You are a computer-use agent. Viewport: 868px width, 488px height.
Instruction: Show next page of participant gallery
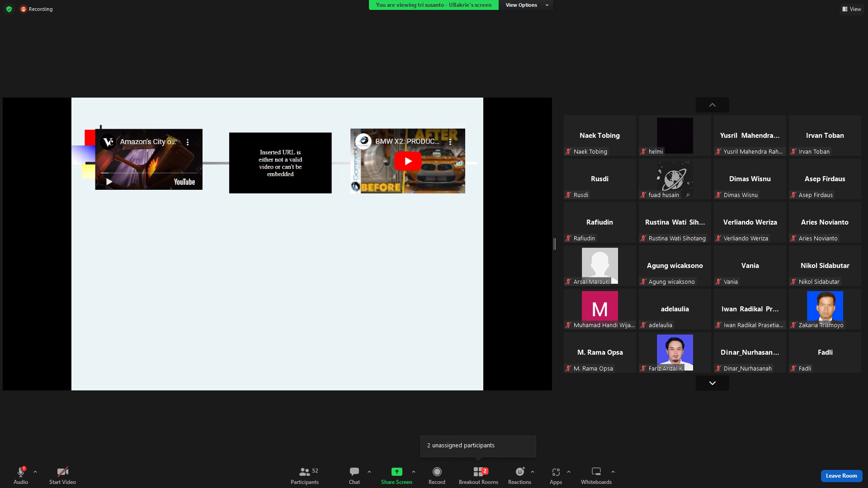point(712,383)
